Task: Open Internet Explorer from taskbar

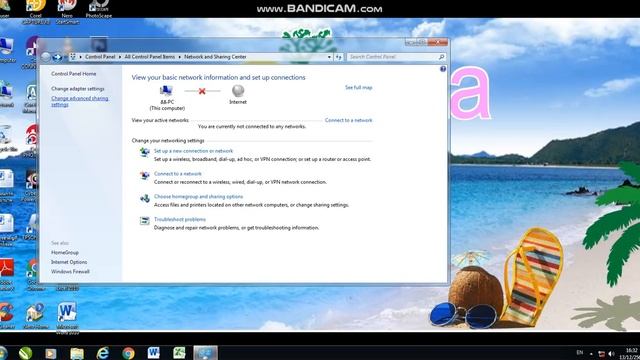Action: click(102, 353)
